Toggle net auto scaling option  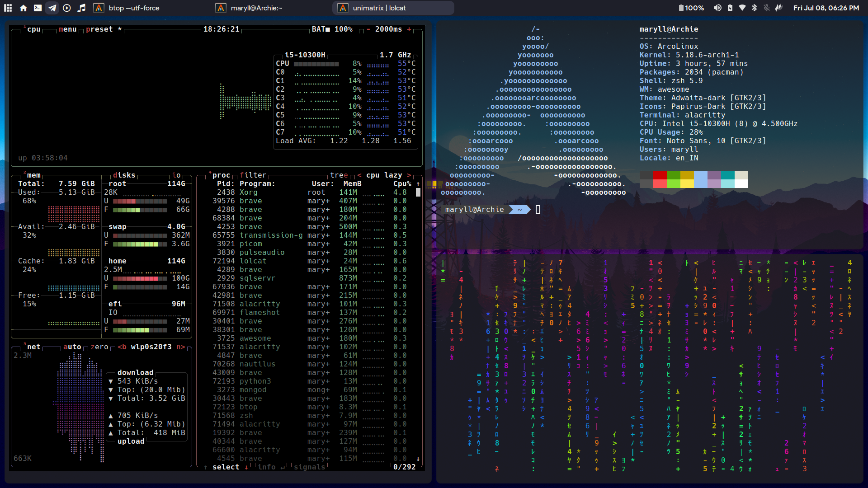click(x=72, y=347)
